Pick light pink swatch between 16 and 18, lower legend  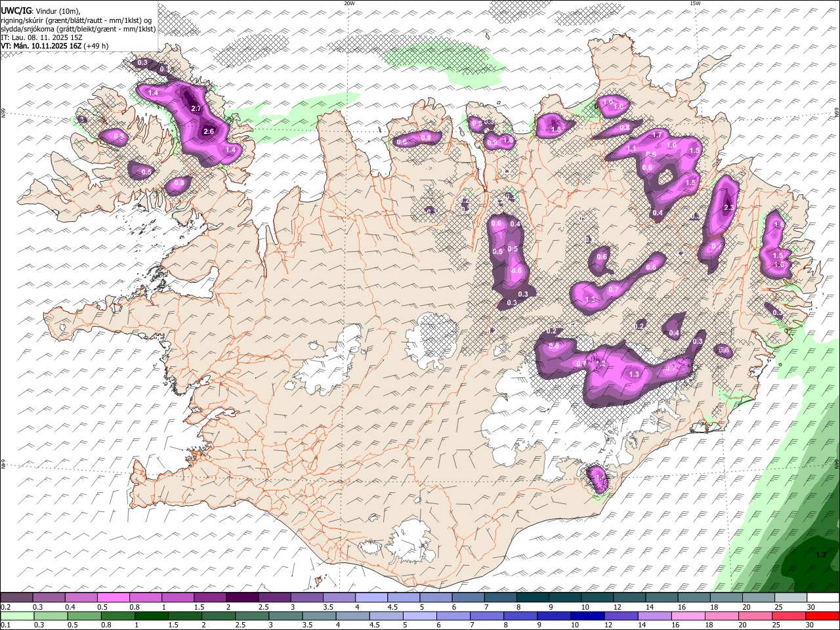687,616
